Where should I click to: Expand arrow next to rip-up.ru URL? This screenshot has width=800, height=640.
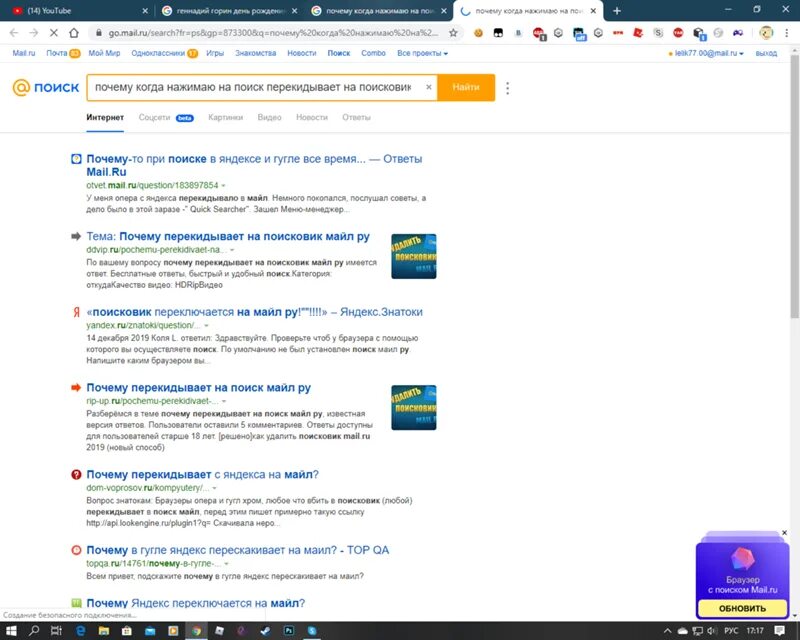[224, 401]
